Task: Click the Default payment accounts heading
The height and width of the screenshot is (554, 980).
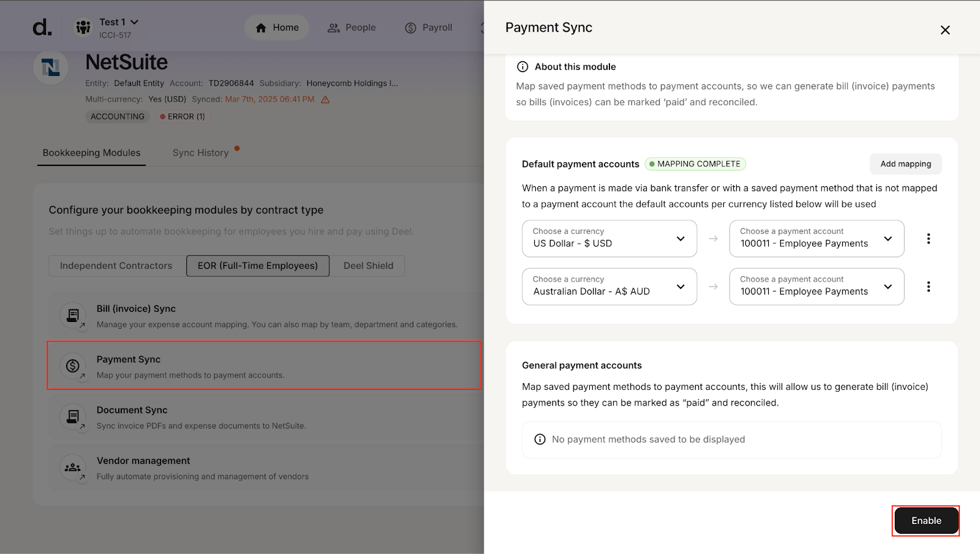Action: tap(580, 164)
